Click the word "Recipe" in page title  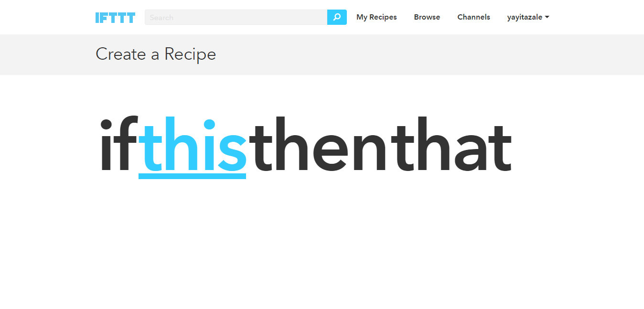tap(190, 54)
